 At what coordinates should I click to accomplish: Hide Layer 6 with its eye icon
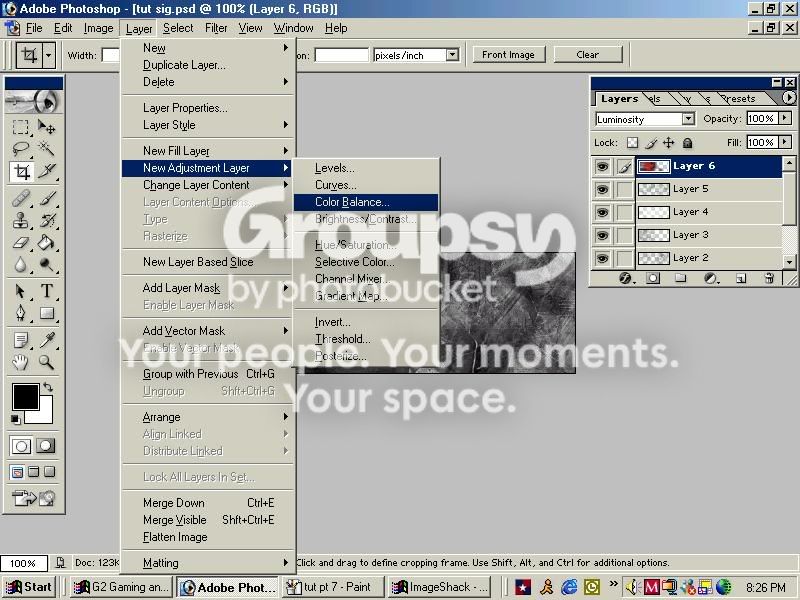(x=602, y=166)
